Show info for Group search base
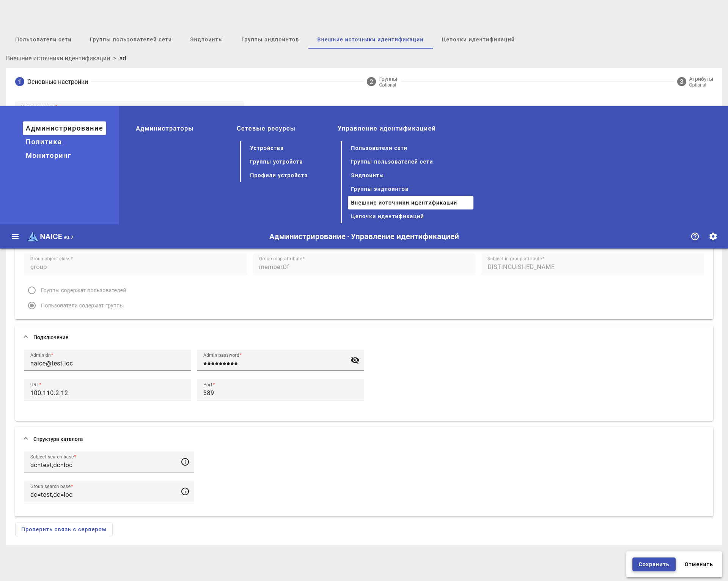This screenshot has height=581, width=728. [x=185, y=491]
